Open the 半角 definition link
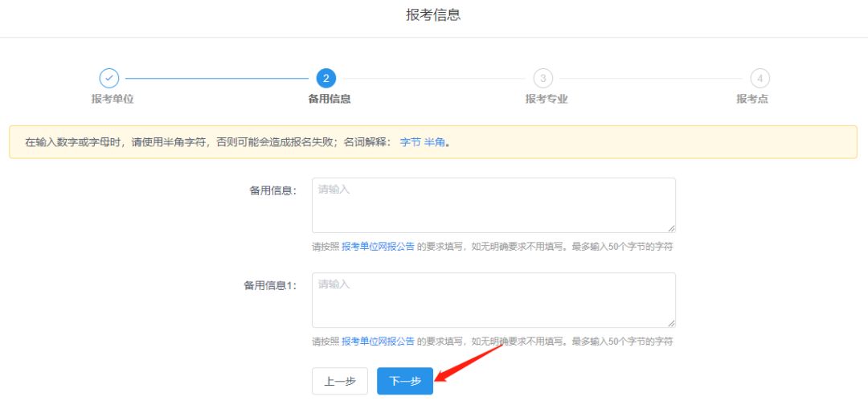 coord(434,142)
